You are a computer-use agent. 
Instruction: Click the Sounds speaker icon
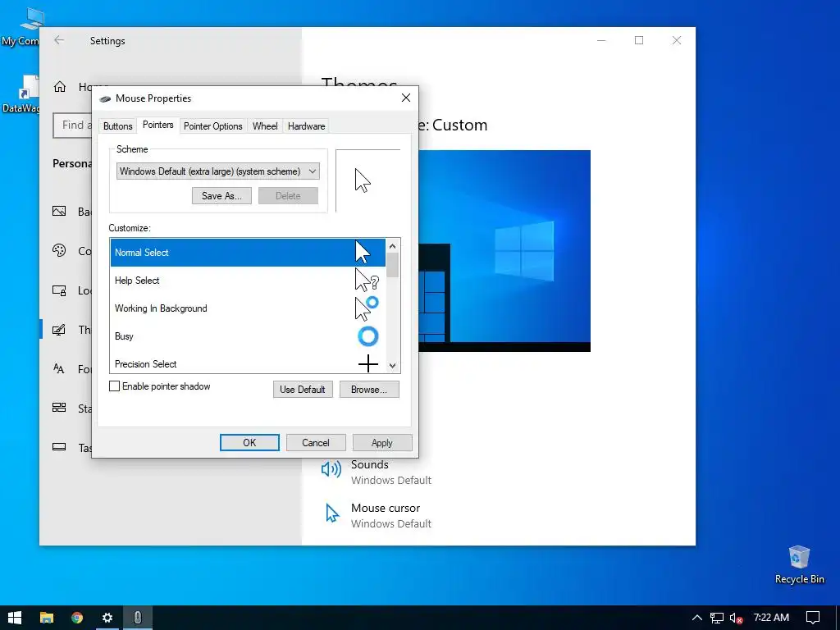point(331,469)
